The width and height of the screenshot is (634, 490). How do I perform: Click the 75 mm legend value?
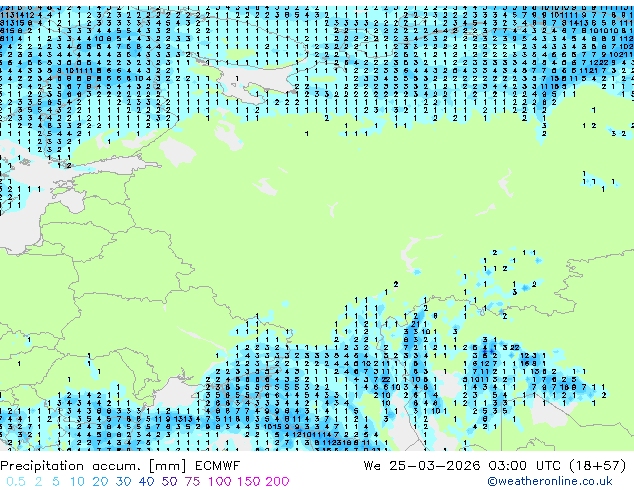192,482
